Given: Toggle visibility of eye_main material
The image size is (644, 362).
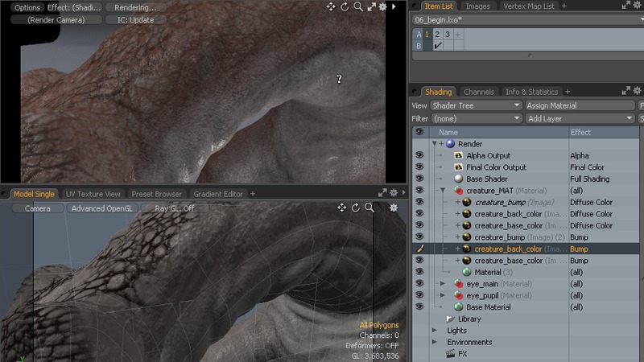Looking at the screenshot, I should (419, 283).
